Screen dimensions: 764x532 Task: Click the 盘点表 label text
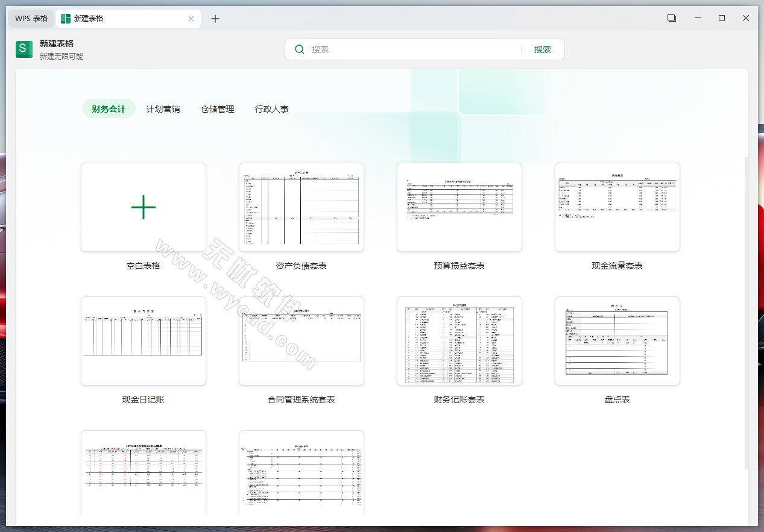tap(617, 399)
